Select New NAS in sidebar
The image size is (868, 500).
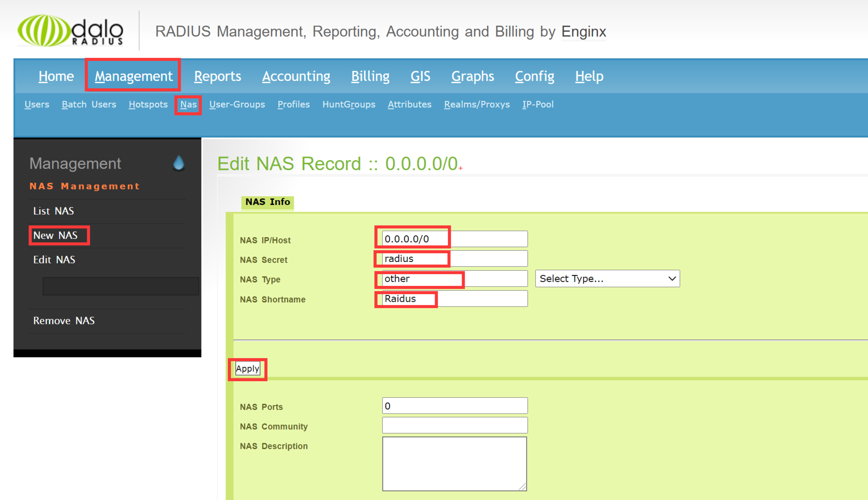[x=56, y=235]
